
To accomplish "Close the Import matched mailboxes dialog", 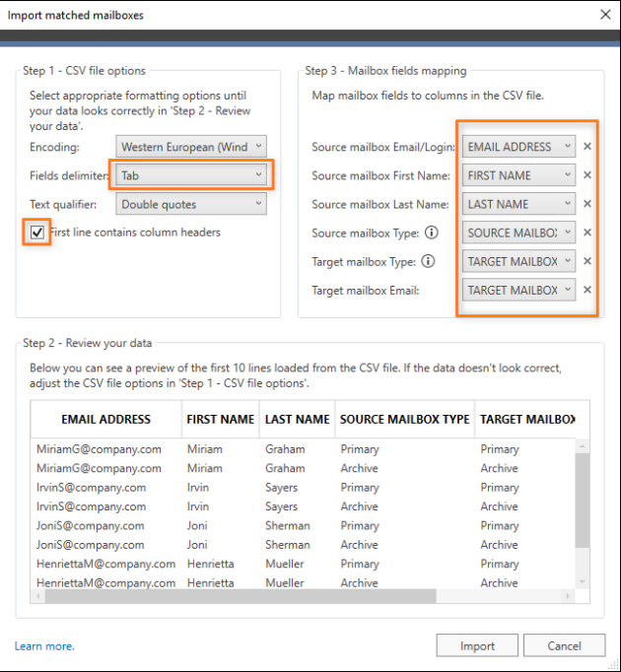I will [x=605, y=15].
